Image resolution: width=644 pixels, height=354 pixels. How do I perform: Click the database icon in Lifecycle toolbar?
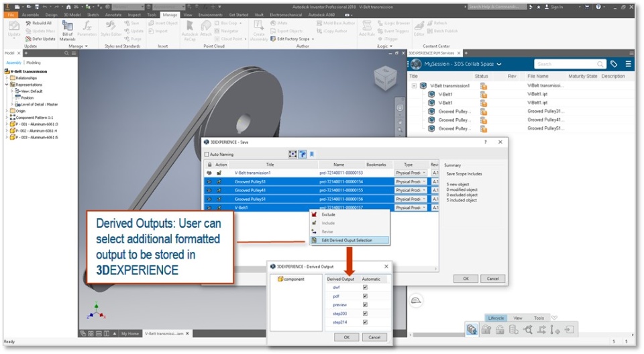click(x=513, y=329)
